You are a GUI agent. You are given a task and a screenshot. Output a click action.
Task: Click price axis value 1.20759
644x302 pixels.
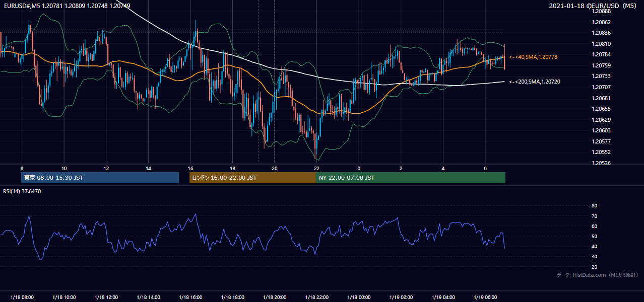click(x=601, y=65)
